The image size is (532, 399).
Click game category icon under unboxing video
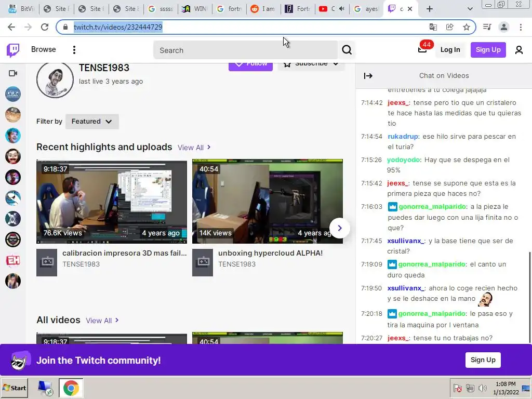point(203,262)
